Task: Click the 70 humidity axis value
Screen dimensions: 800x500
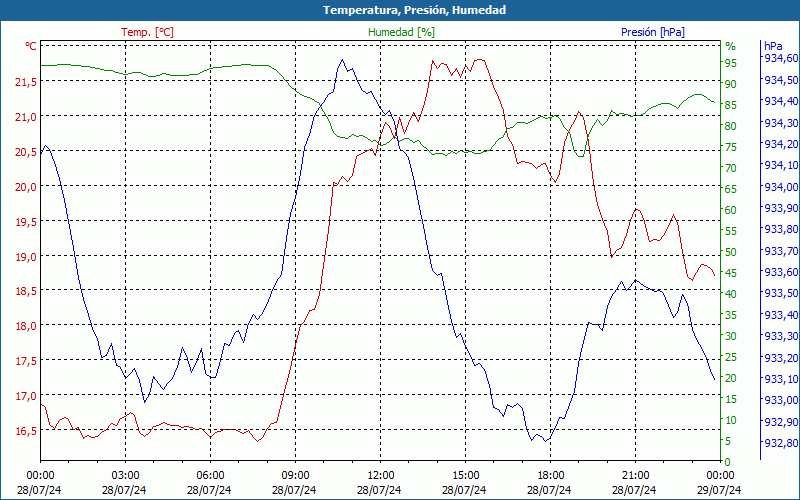Action: pyautogui.click(x=731, y=168)
